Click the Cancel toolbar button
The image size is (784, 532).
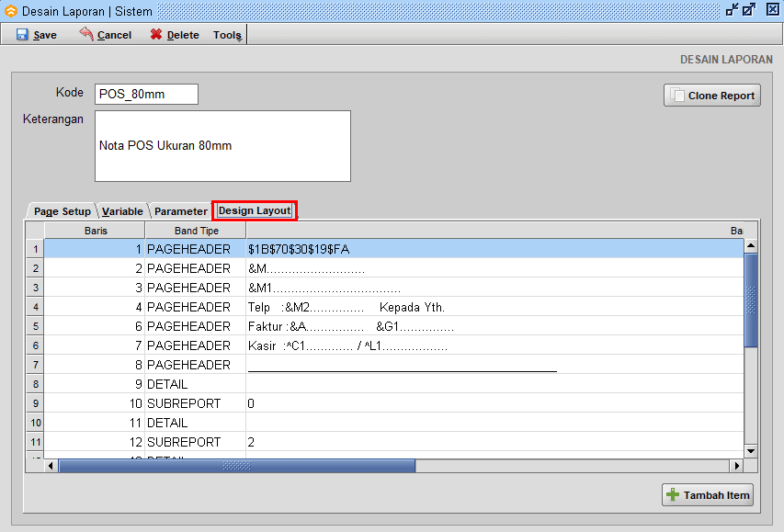pyautogui.click(x=106, y=35)
